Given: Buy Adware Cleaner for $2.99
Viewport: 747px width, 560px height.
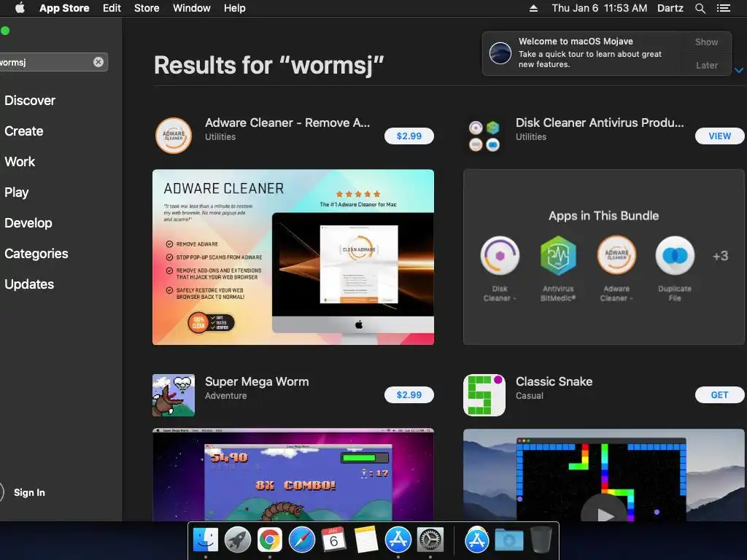Looking at the screenshot, I should pyautogui.click(x=409, y=136).
